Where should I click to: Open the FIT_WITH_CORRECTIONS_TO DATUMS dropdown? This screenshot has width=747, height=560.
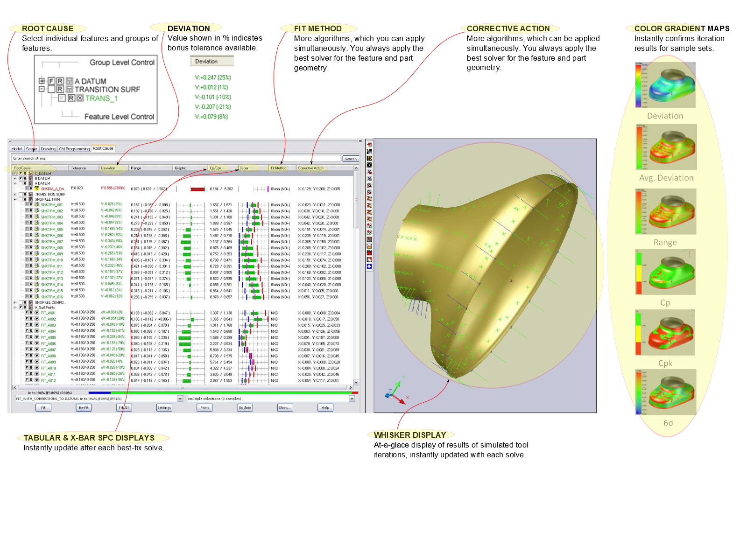(180, 399)
